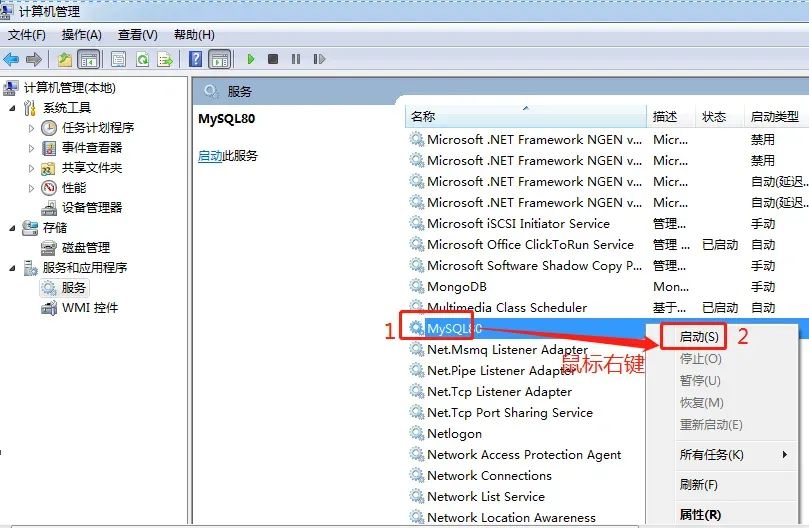Choose 刷新(F) in the context menu
Viewport: 809px width, 528px height.
[x=699, y=484]
